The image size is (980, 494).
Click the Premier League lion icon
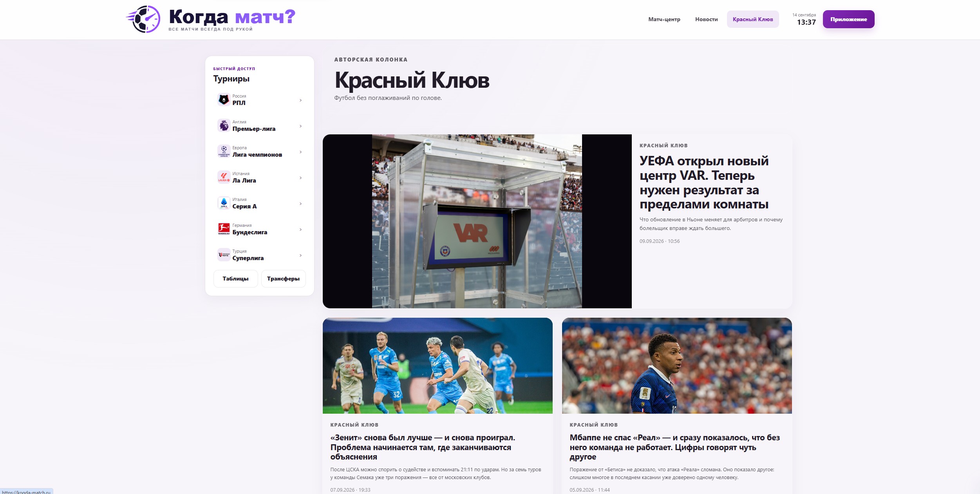(x=224, y=126)
